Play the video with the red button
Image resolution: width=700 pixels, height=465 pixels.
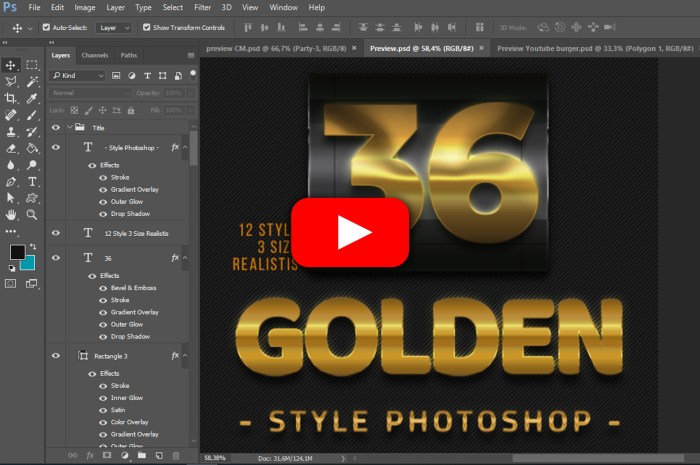pyautogui.click(x=350, y=232)
